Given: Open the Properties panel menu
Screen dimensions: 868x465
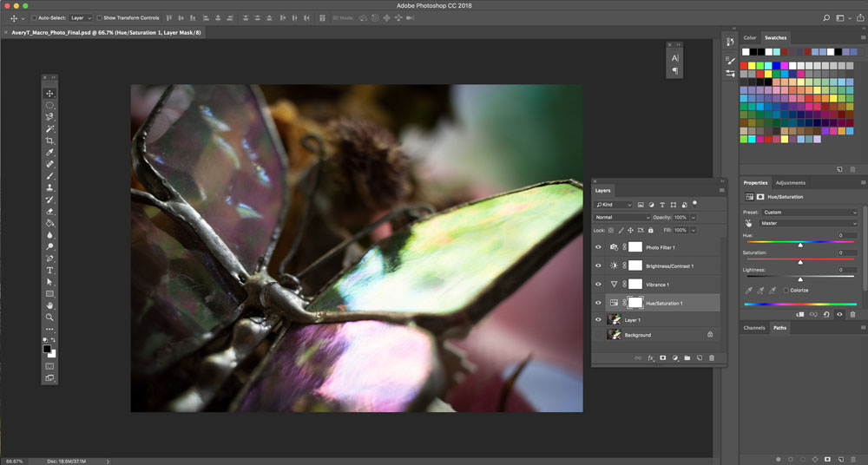Looking at the screenshot, I should 863,183.
